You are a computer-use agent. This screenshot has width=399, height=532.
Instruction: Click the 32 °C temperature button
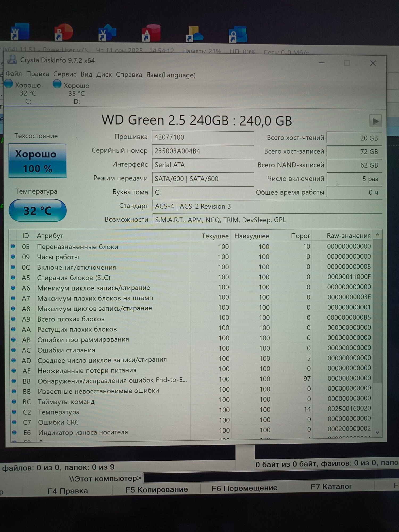38,210
